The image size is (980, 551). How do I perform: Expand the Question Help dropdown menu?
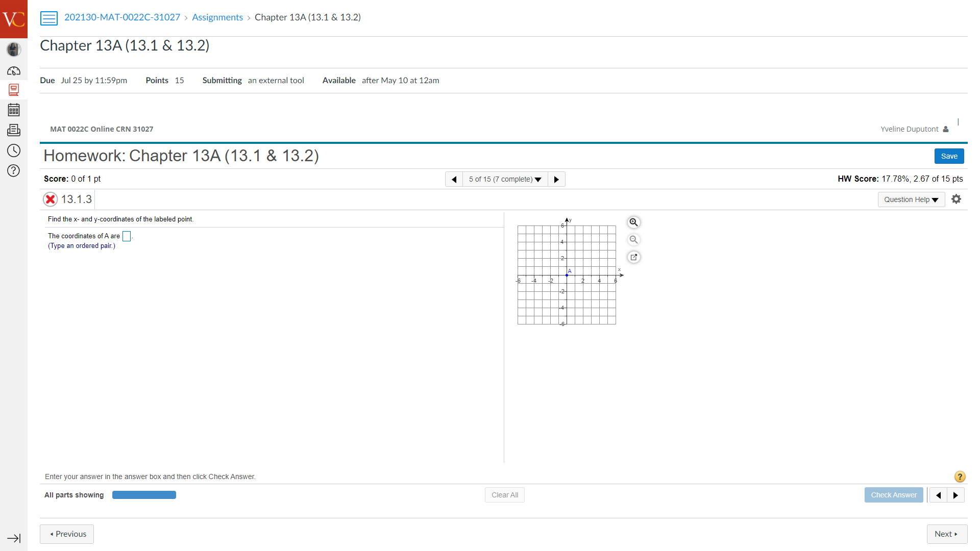(911, 199)
